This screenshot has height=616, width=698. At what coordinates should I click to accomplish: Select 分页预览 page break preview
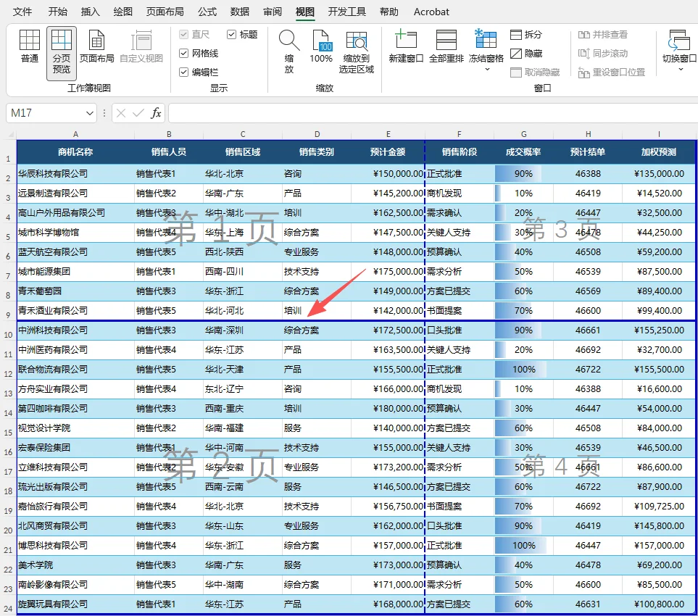pyautogui.click(x=62, y=52)
